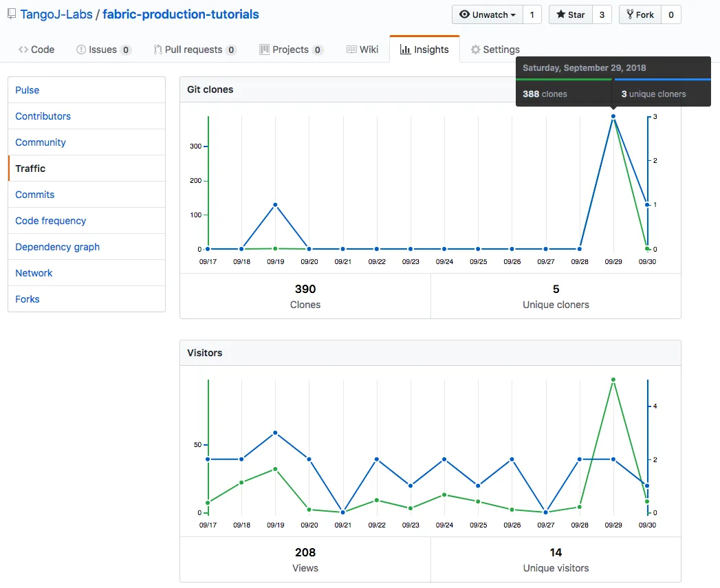This screenshot has height=588, width=720.
Task: Open the Pulse insights page
Action: click(28, 90)
